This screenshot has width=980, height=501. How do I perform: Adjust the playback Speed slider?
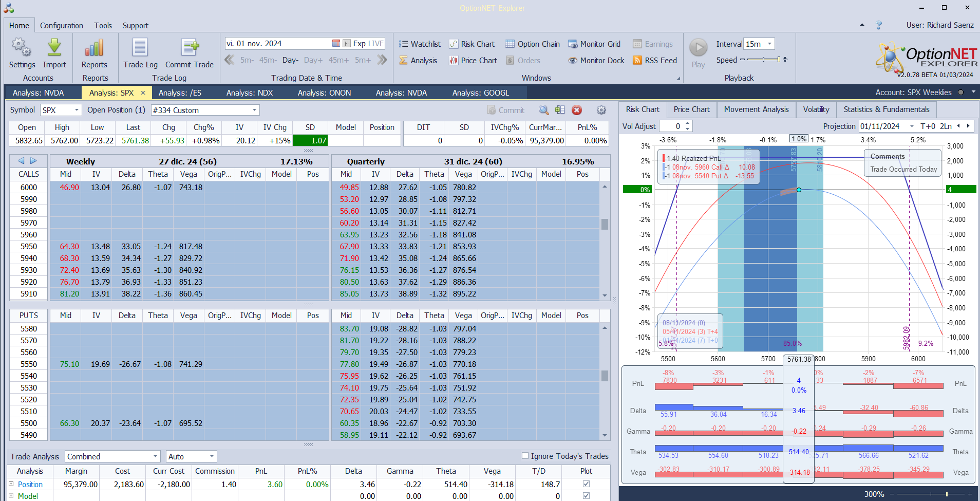(x=764, y=60)
